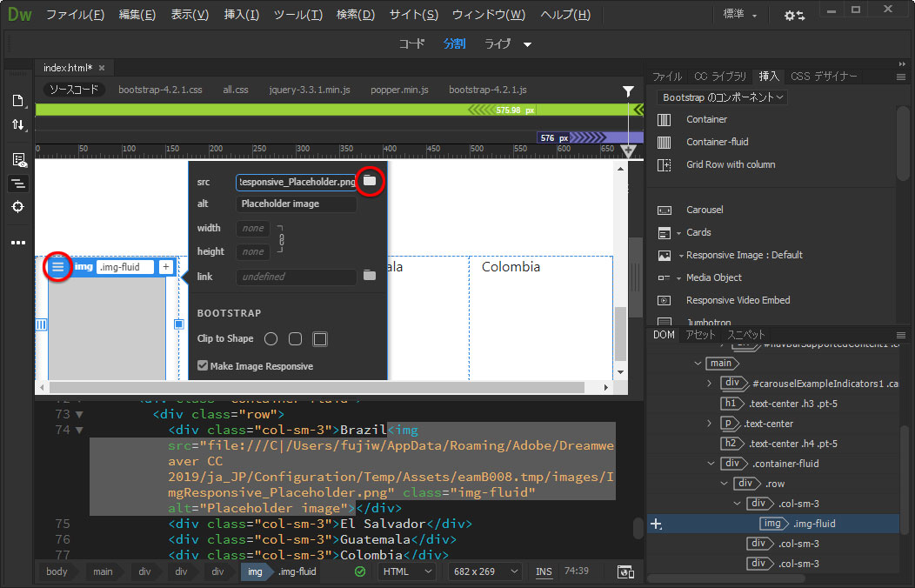Click the alt text input field
The image size is (915, 588).
(x=296, y=204)
